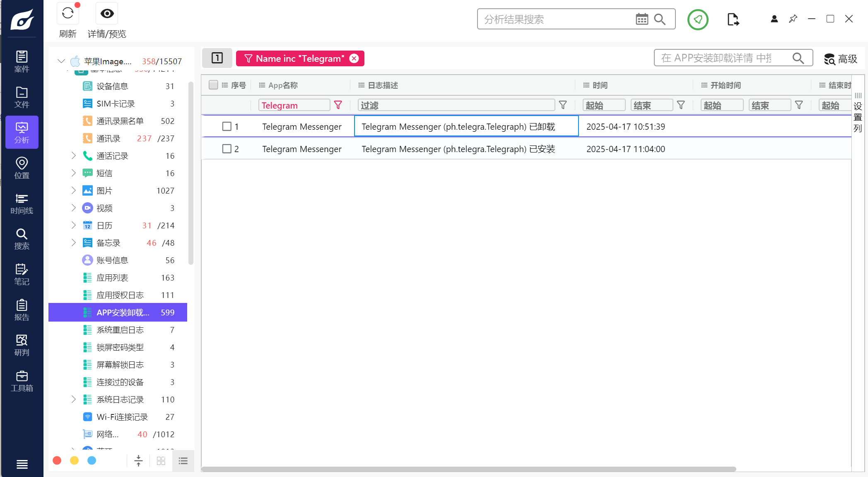This screenshot has width=868, height=477.
Task: Expand the 短信 tree node
Action: pos(73,173)
